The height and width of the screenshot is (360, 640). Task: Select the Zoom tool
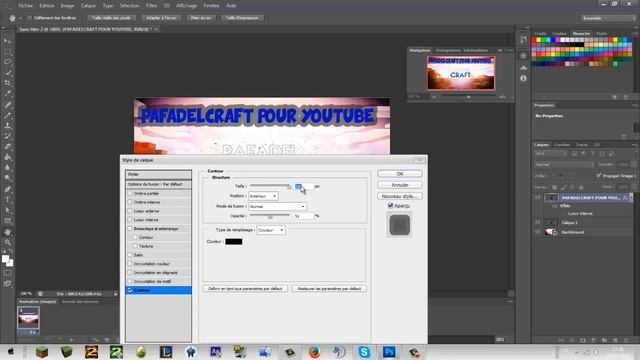coord(7,242)
